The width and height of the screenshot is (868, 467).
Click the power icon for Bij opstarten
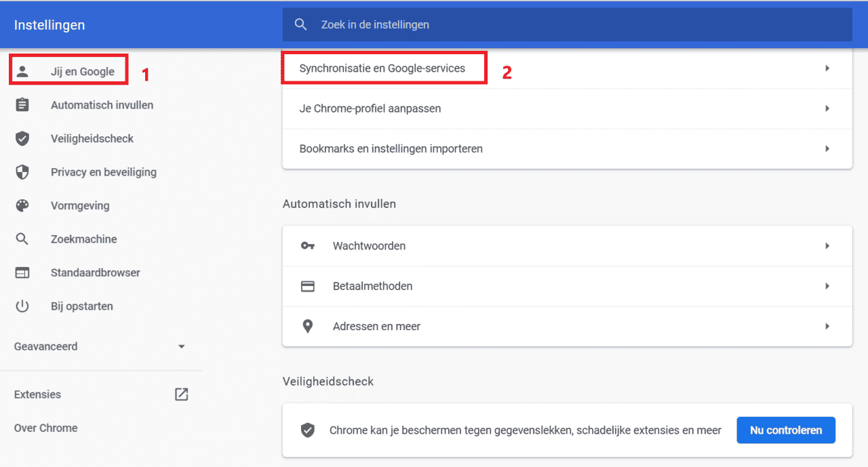pyautogui.click(x=22, y=306)
